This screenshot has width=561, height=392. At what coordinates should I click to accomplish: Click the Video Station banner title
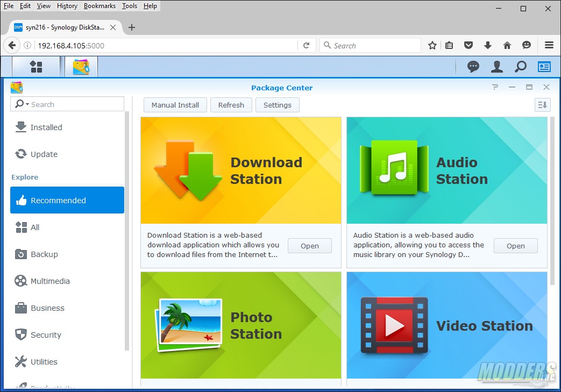click(x=485, y=325)
